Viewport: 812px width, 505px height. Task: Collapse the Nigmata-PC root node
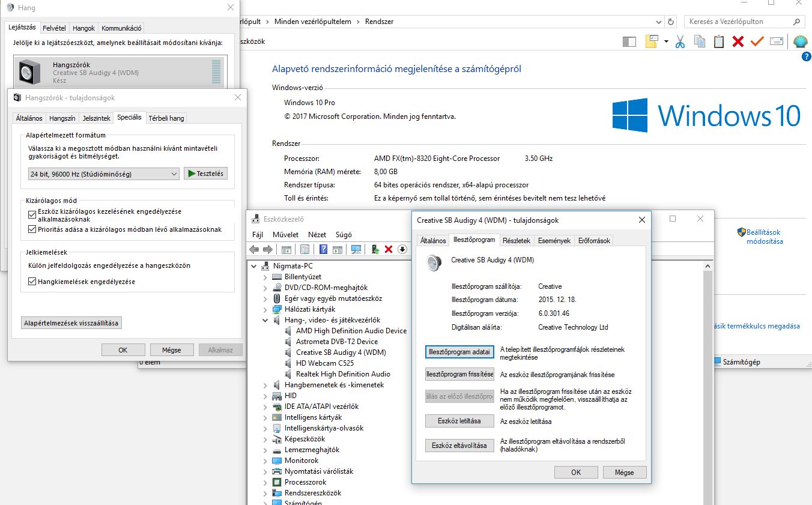tap(255, 266)
